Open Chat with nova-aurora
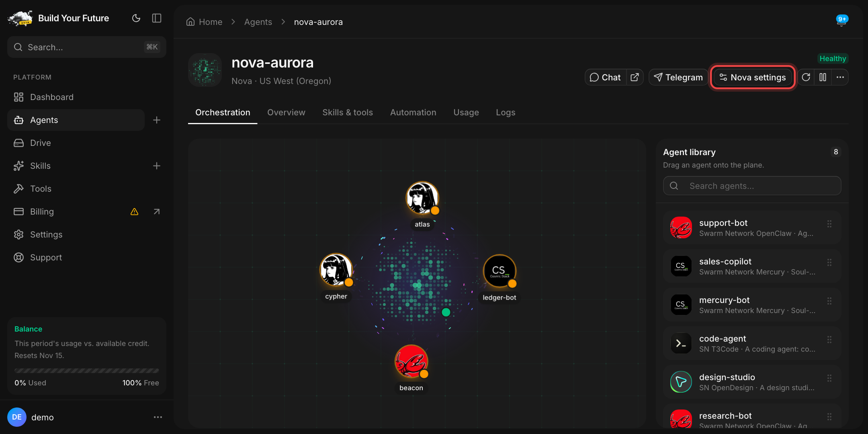The height and width of the screenshot is (434, 868). (x=606, y=77)
